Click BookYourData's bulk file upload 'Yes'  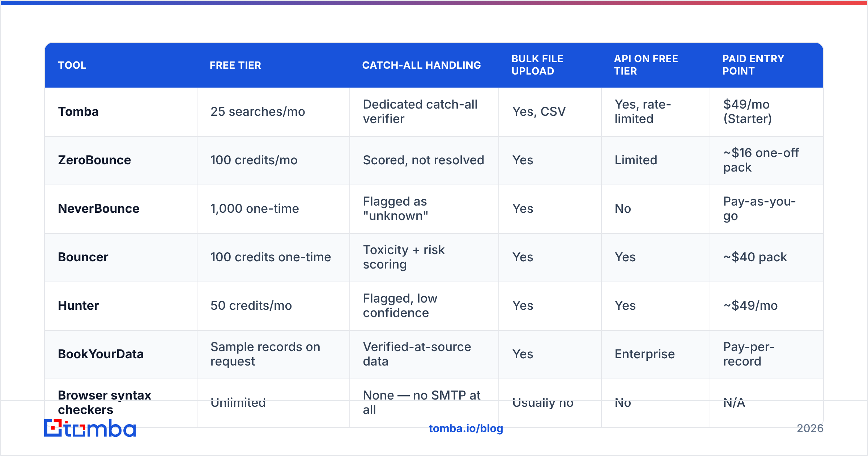[523, 354]
